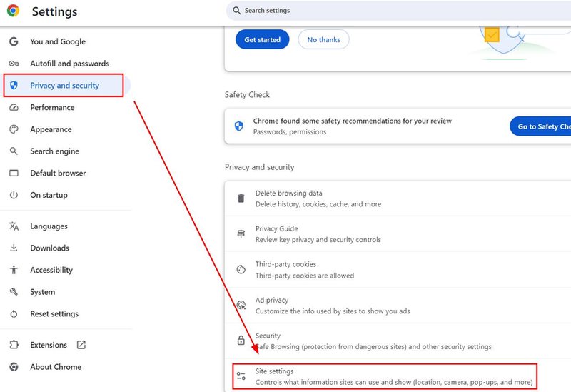Focus the Search settings field
This screenshot has width=571, height=392.
coord(398,11)
